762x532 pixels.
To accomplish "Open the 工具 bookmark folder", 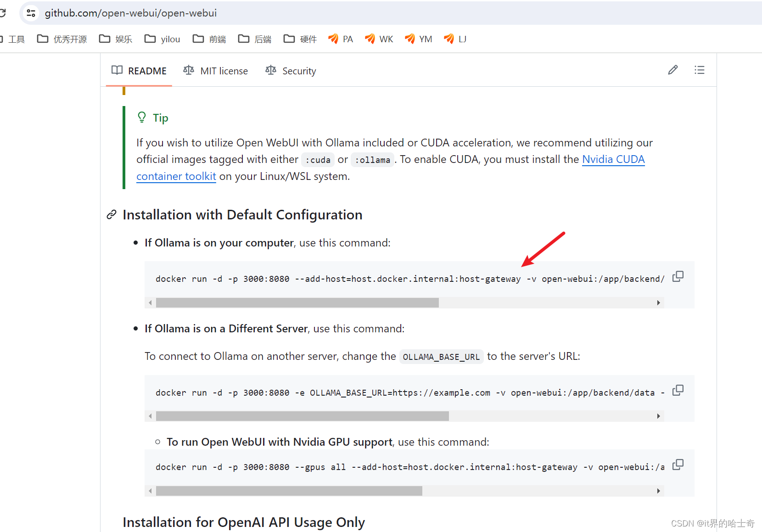I will pos(12,39).
